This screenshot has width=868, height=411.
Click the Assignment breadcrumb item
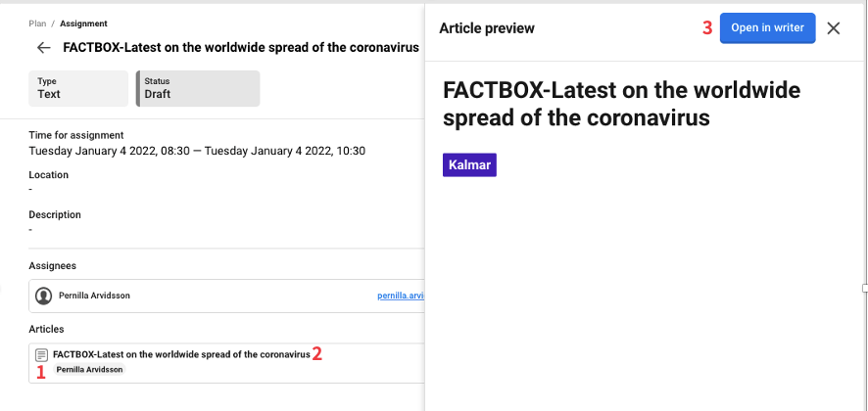pos(82,23)
